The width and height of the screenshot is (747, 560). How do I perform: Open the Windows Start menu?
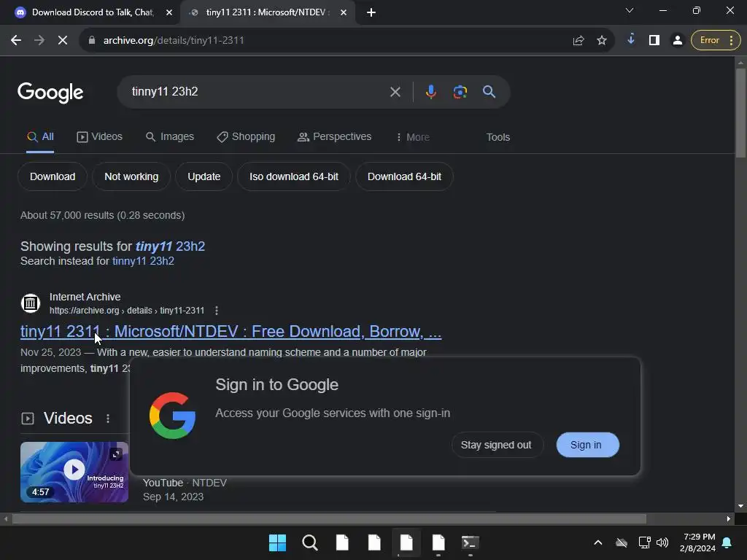pos(277,542)
